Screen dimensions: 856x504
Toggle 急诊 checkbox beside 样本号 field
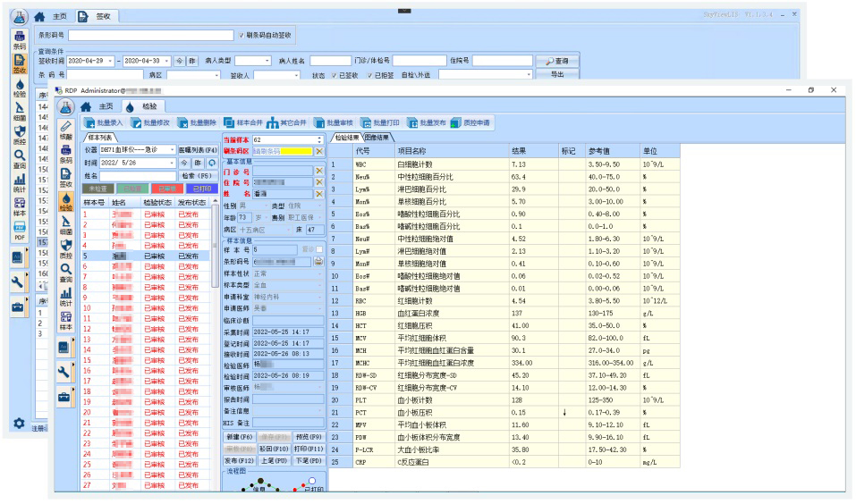pos(320,250)
